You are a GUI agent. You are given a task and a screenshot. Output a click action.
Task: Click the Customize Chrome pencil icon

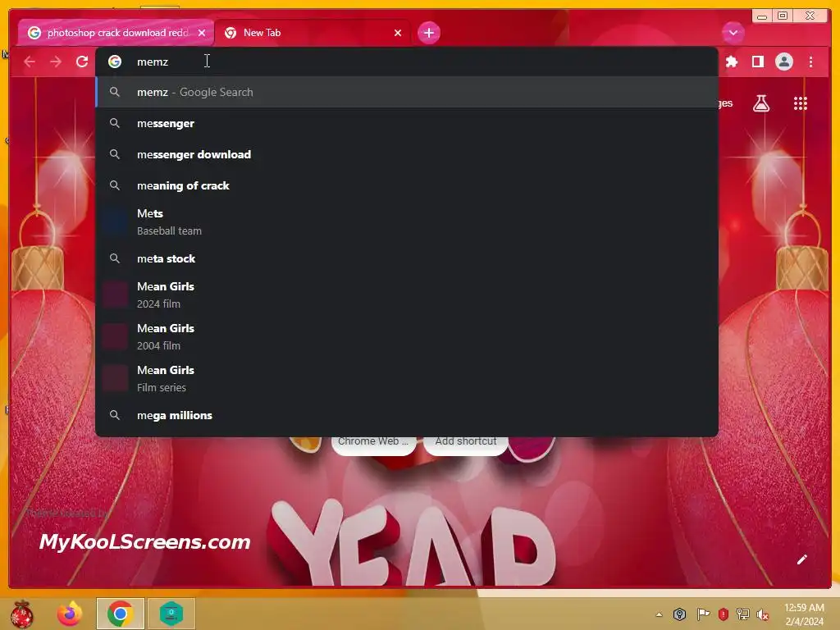802,559
